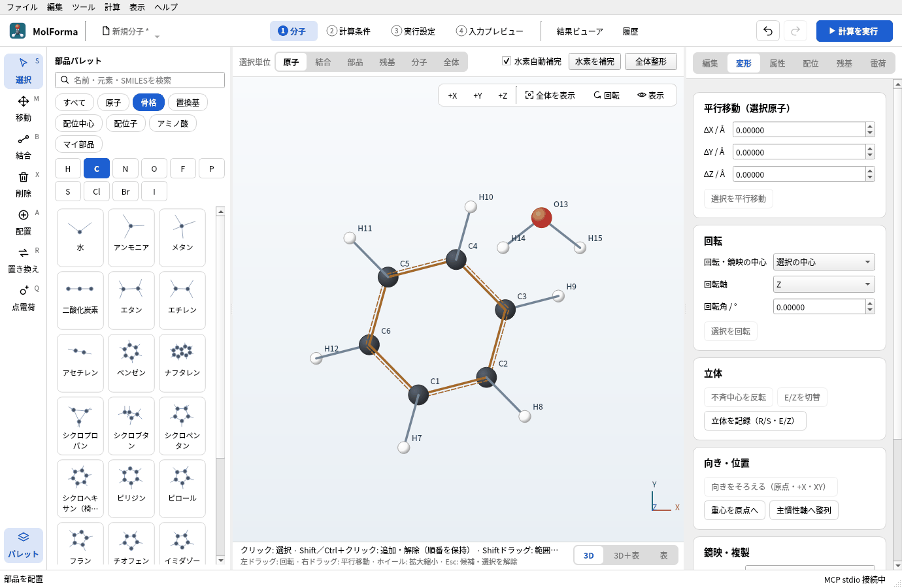This screenshot has height=588, width=902.
Task: Open the 新規分子 file dropdown arrow
Action: (x=157, y=36)
